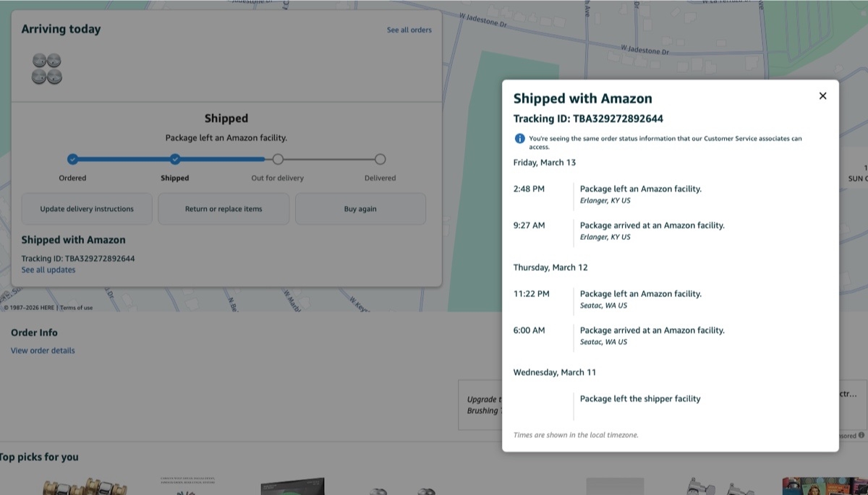Click the Order Info heading

pos(34,332)
